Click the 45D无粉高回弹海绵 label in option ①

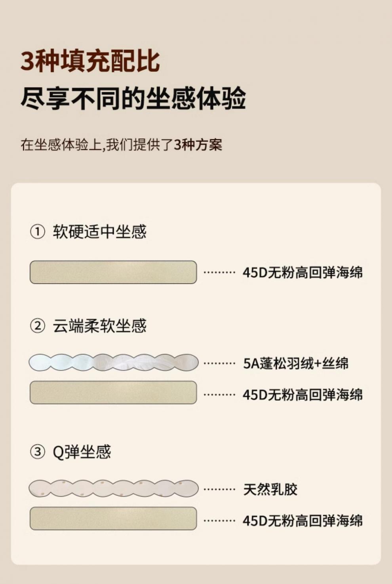[303, 273]
